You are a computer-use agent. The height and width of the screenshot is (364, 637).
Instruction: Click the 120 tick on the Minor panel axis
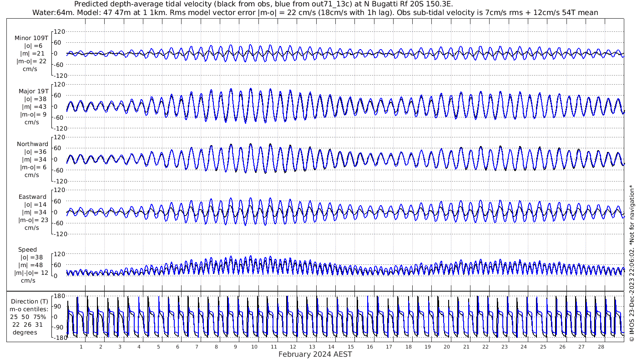click(60, 31)
